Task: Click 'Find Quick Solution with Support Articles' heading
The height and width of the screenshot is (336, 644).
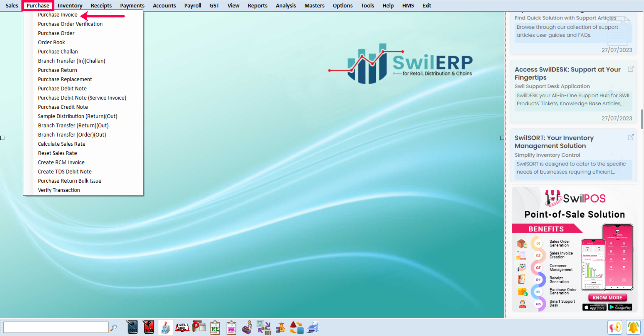Action: tap(565, 18)
